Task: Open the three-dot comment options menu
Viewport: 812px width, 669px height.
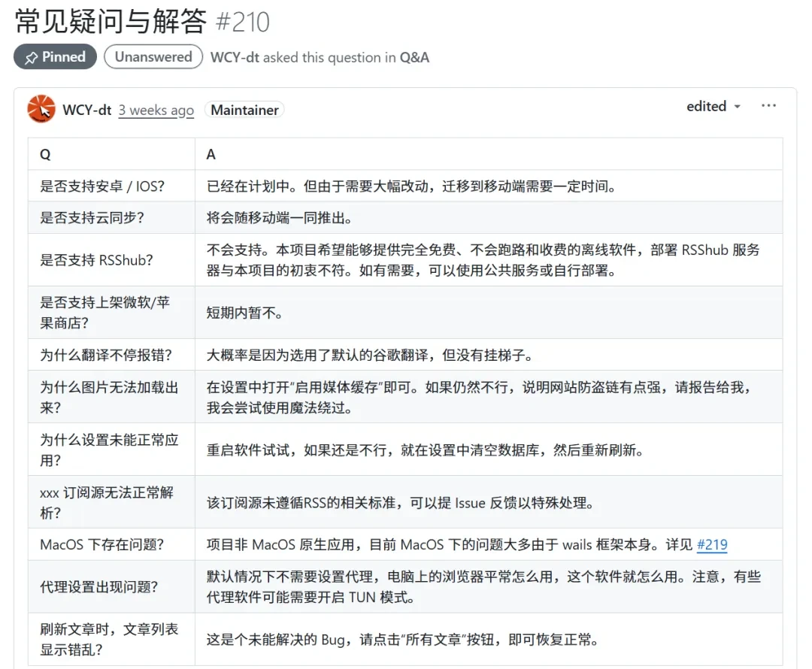Action: coord(768,106)
